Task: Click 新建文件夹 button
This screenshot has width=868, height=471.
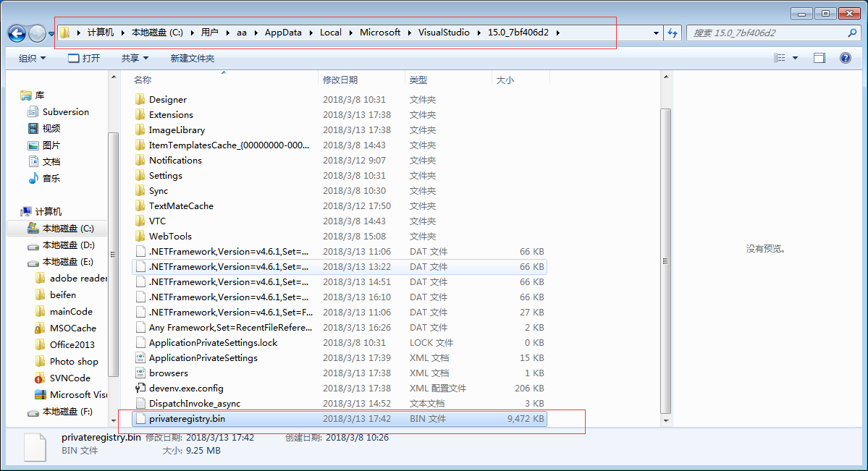Action: pos(192,58)
